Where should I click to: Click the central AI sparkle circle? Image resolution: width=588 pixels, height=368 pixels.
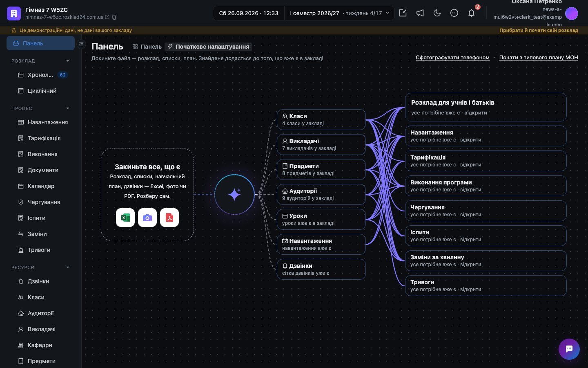[234, 195]
